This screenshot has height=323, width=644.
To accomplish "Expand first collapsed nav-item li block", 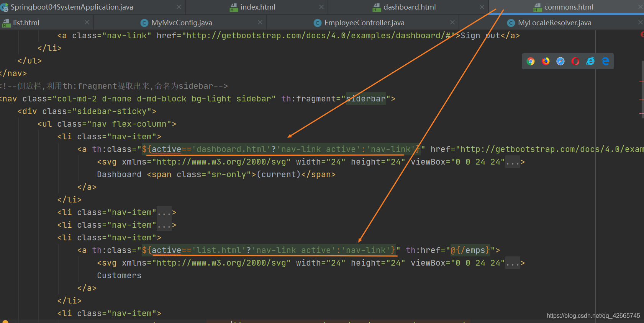I will (164, 212).
